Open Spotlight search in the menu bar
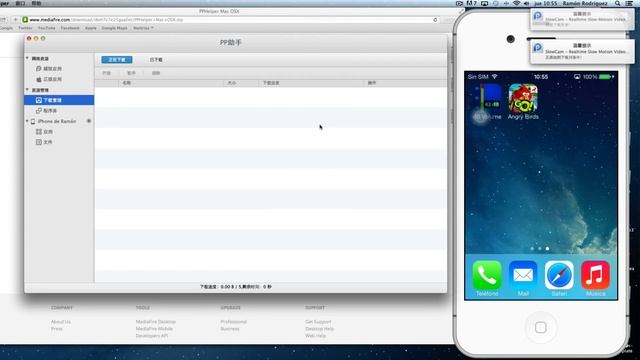The width and height of the screenshot is (640, 360). tap(618, 3)
